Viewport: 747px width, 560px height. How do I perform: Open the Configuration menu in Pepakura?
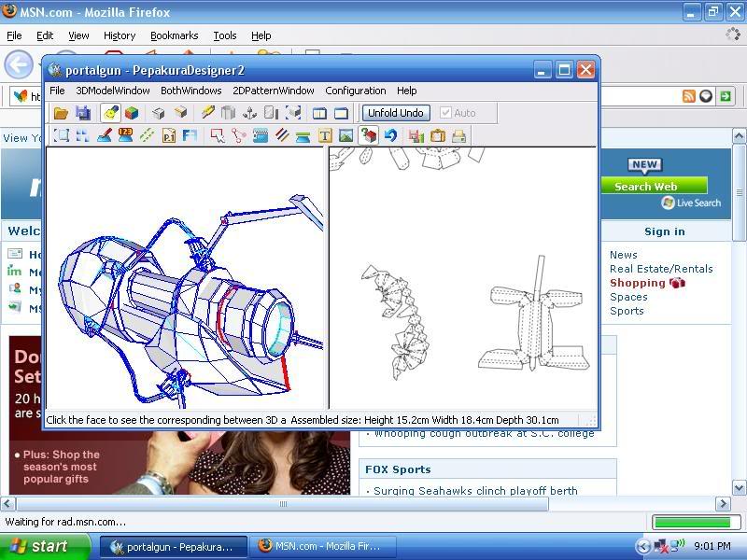(355, 91)
